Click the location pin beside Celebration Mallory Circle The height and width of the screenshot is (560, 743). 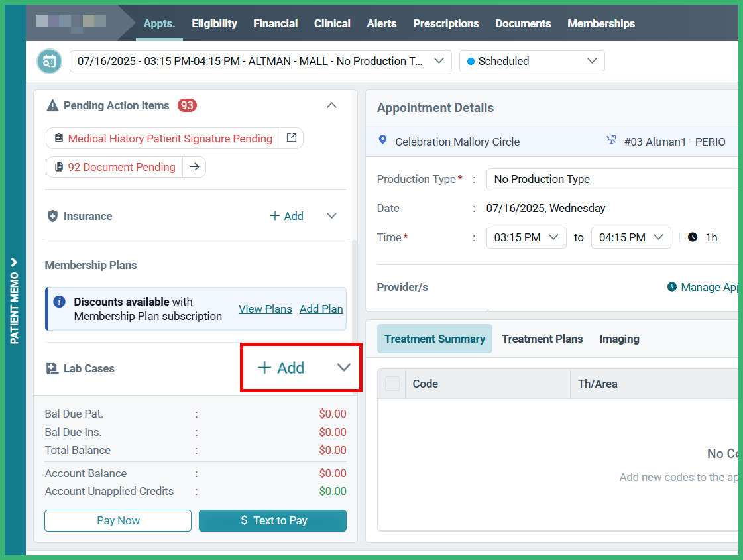[382, 141]
